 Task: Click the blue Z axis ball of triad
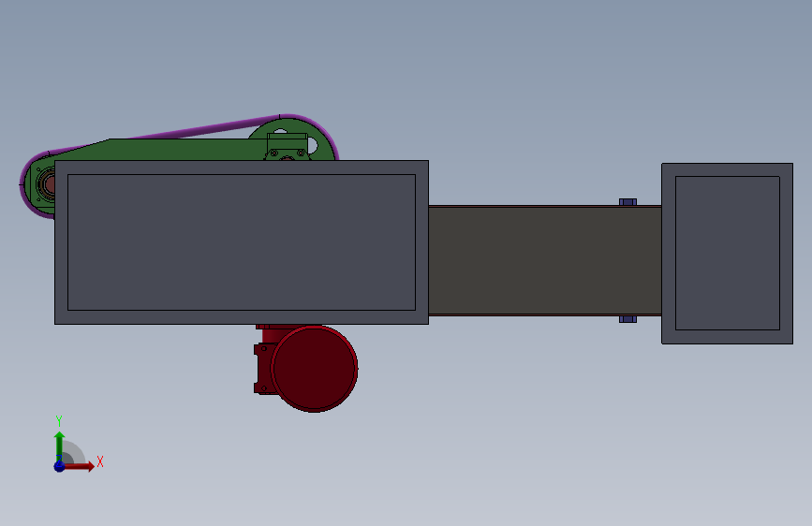click(59, 466)
